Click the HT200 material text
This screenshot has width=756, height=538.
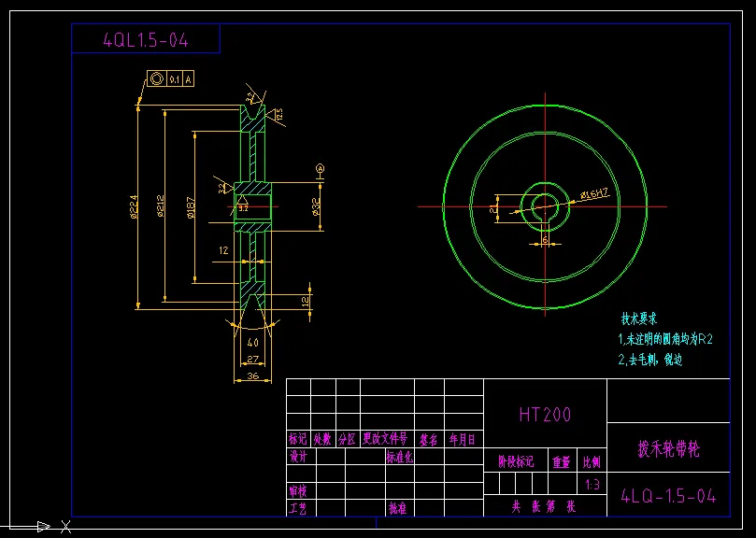(546, 415)
